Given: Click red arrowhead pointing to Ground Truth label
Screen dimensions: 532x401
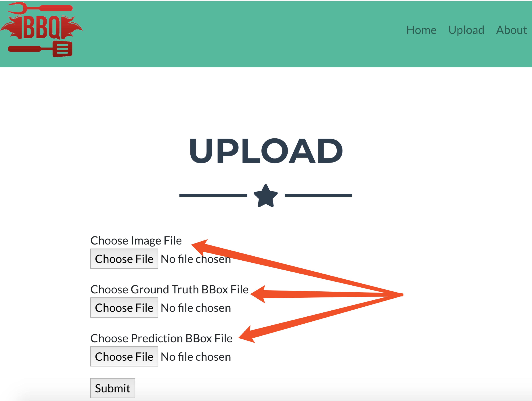Looking at the screenshot, I should click(258, 294).
